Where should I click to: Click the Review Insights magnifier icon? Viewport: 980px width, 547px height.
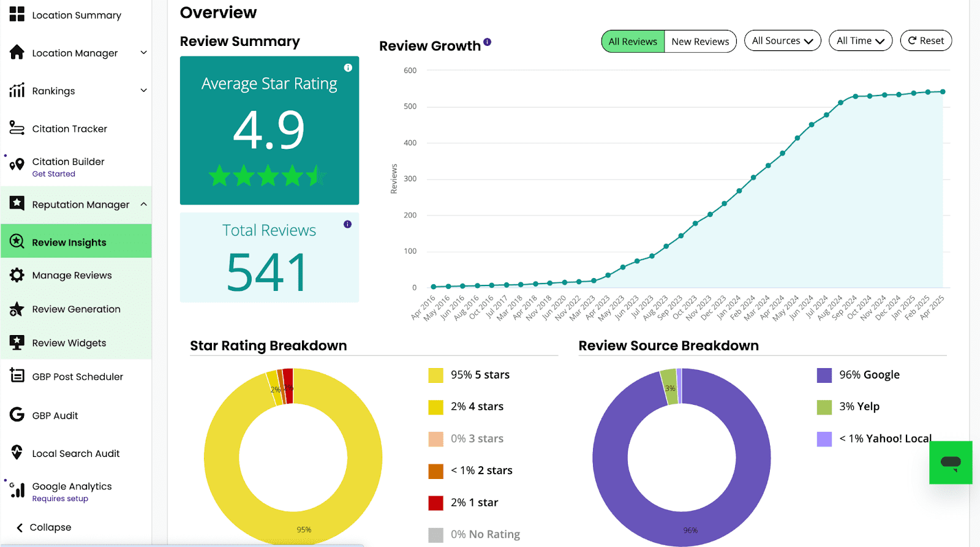(17, 241)
